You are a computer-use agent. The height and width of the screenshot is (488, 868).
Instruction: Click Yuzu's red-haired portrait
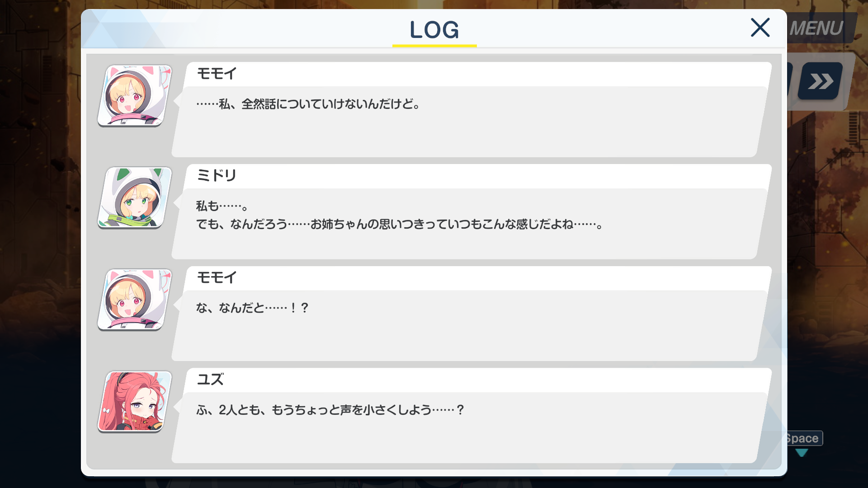[135, 402]
